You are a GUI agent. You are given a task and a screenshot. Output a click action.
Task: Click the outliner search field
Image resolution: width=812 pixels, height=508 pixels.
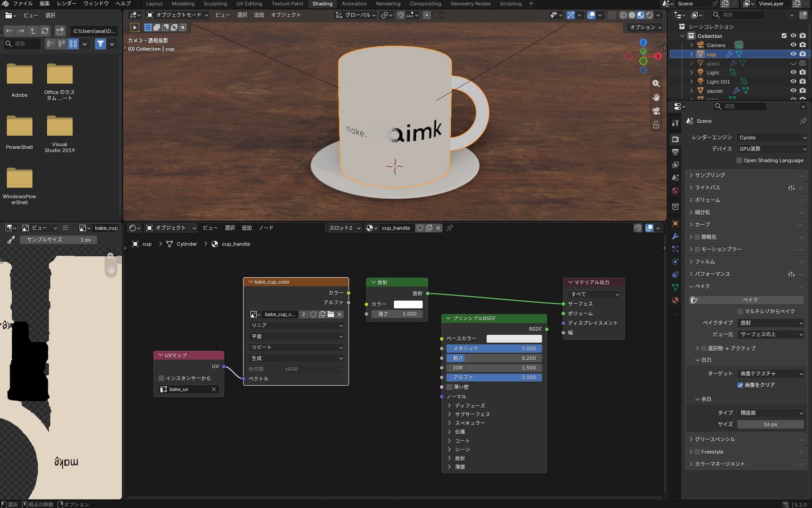tap(738, 15)
